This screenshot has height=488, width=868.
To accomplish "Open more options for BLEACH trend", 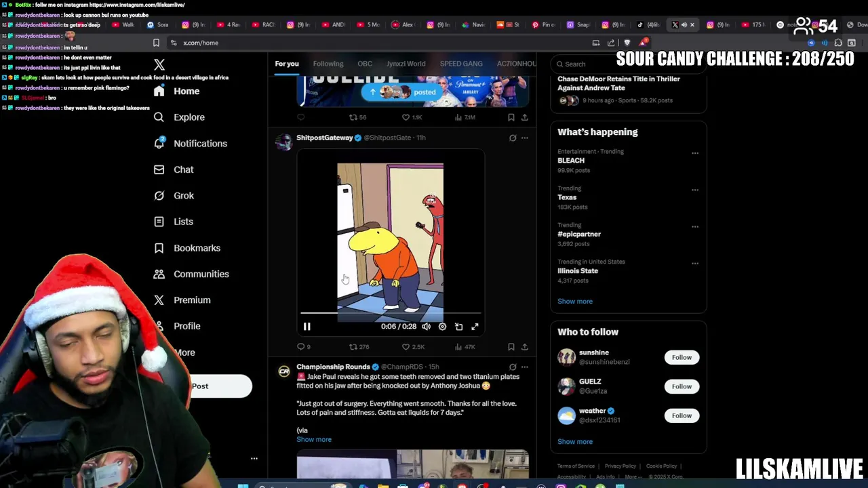I will (x=694, y=153).
